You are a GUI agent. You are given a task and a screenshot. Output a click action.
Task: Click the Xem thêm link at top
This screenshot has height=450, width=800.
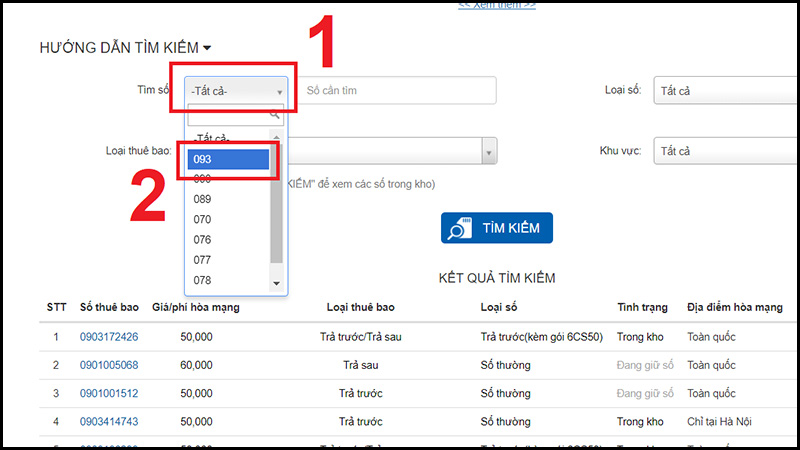[496, 5]
